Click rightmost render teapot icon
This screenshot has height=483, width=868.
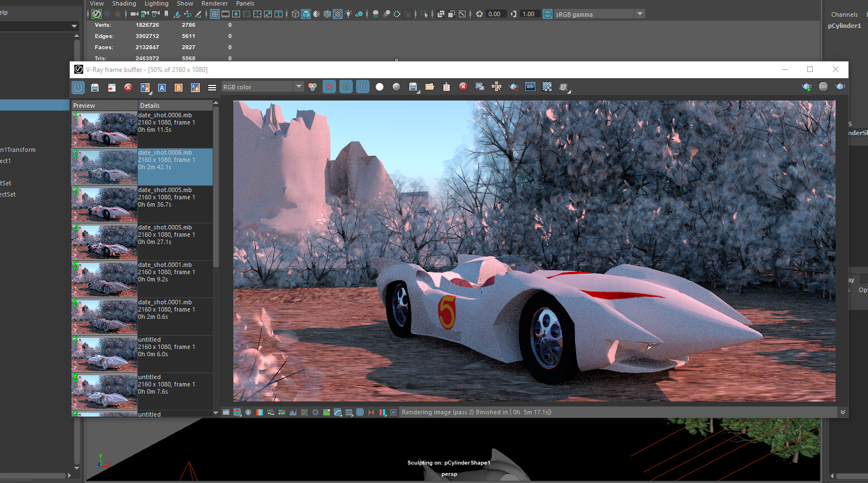[x=840, y=87]
